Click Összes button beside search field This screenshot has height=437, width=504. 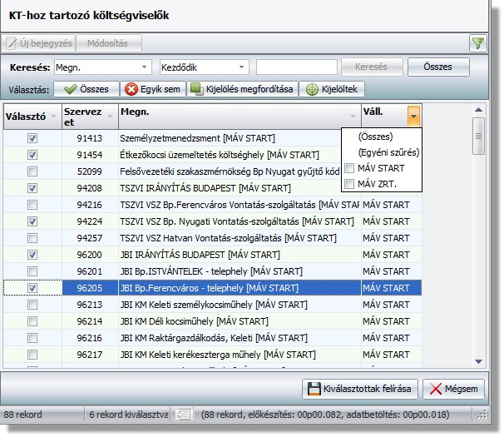tap(438, 67)
